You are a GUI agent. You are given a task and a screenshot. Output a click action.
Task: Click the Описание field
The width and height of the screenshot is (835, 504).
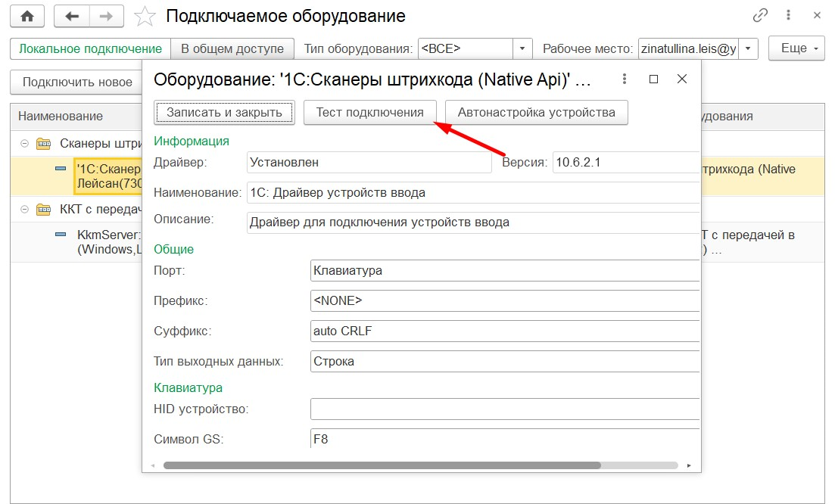pyautogui.click(x=473, y=222)
